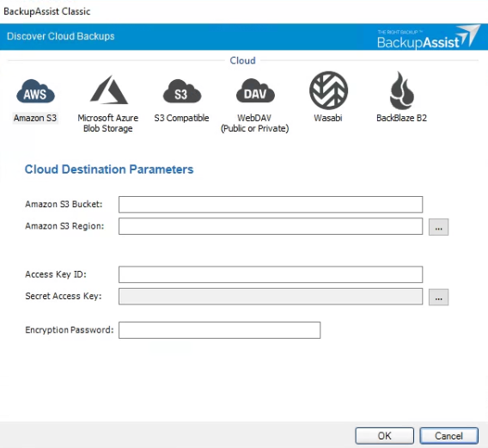The height and width of the screenshot is (448, 488).
Task: Click the Amazon S3 label text
Action: [x=35, y=118]
